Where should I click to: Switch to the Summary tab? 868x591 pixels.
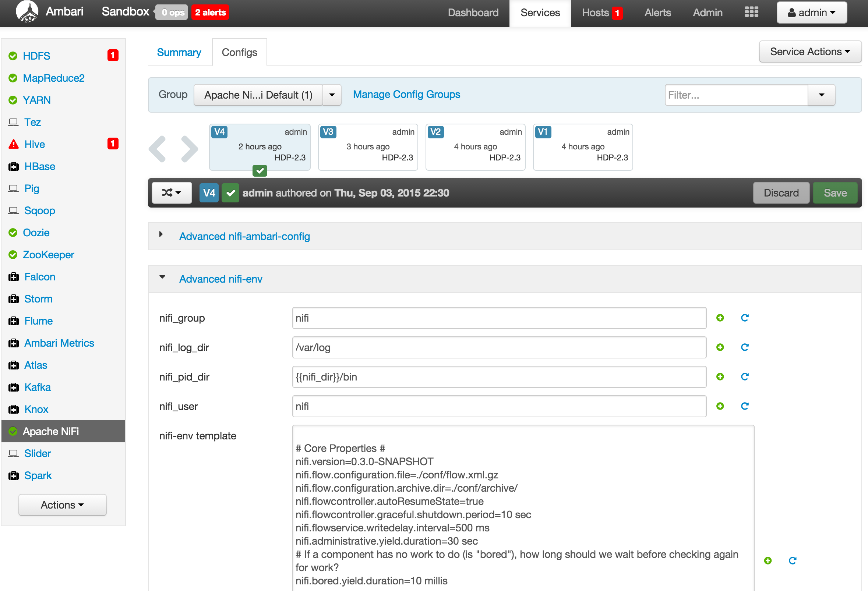tap(179, 52)
